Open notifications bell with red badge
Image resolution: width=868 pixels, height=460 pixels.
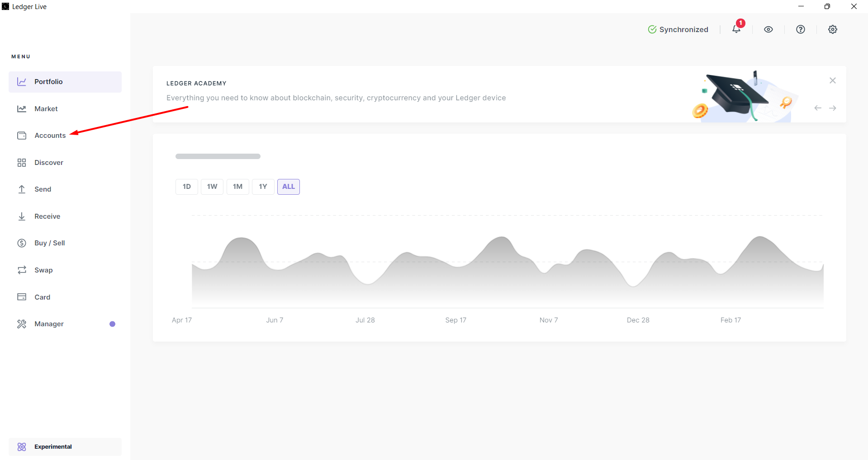tap(737, 29)
